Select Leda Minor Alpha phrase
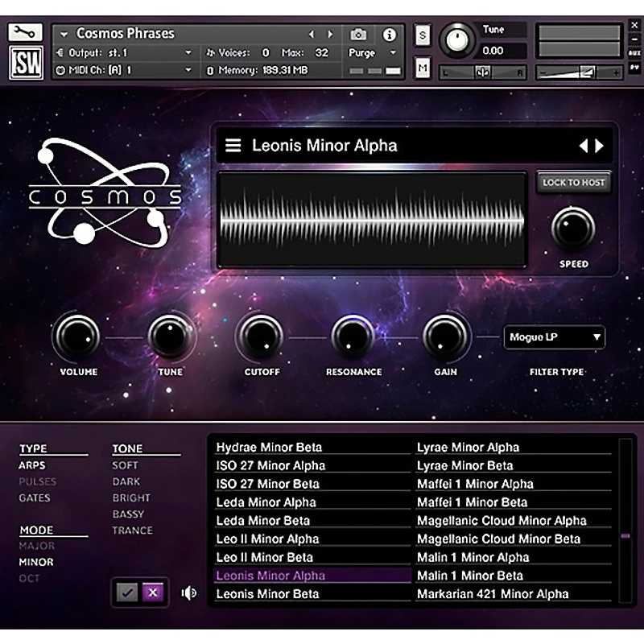This screenshot has width=644, height=644. point(312,502)
